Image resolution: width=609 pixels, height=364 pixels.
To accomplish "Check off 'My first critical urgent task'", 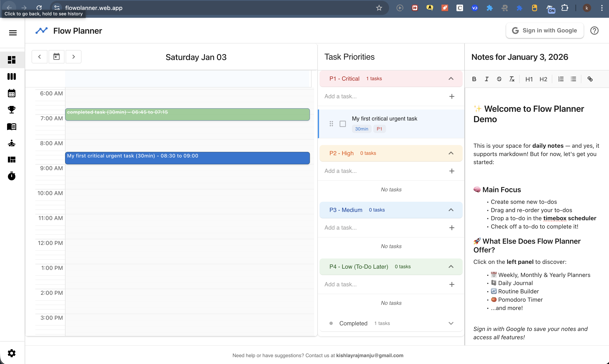I will [x=343, y=124].
